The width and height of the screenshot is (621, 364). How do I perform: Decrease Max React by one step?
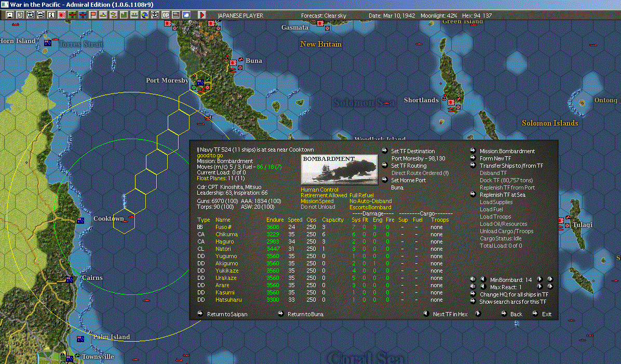(483, 286)
